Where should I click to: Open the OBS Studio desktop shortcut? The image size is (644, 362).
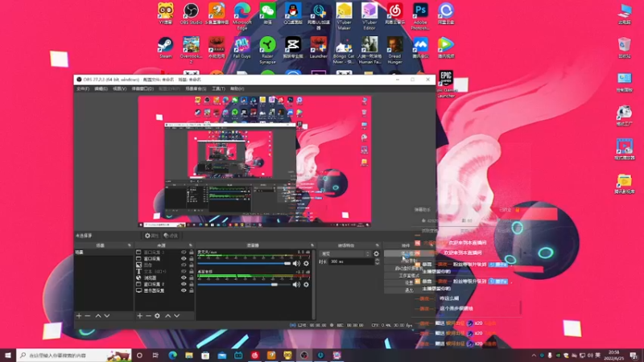coord(191,14)
